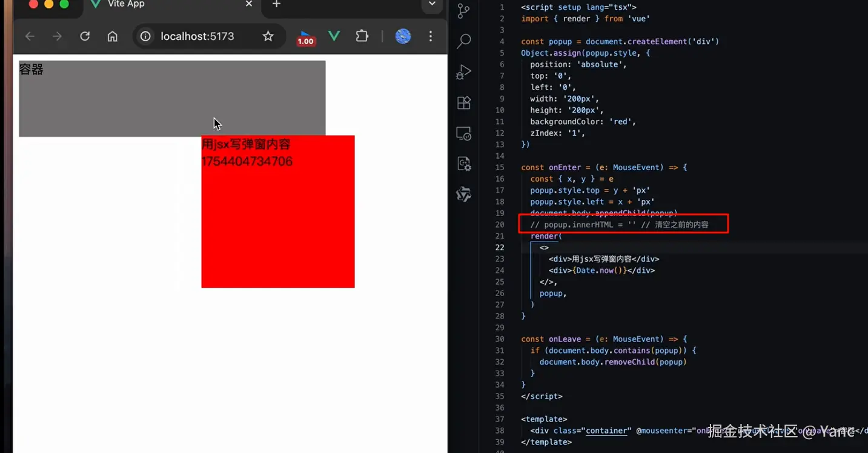Screen dimensions: 868x453
Task: Click popup.style.top = y + 'px' line
Action: (x=590, y=191)
